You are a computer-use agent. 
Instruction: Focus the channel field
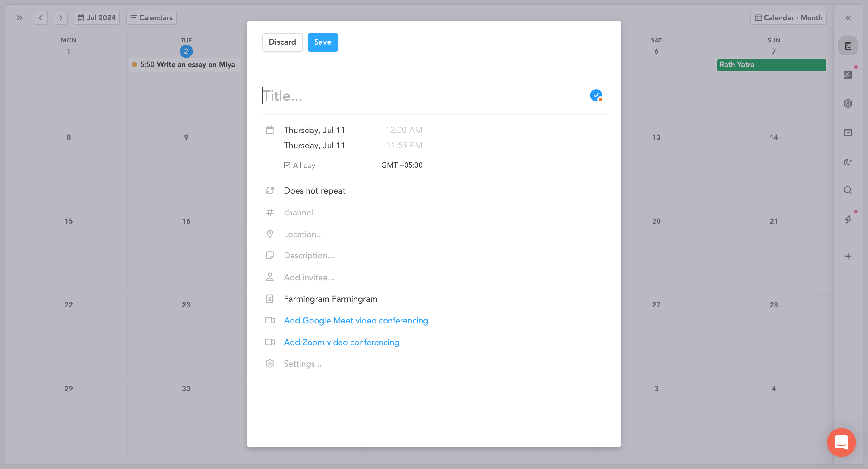click(x=299, y=212)
